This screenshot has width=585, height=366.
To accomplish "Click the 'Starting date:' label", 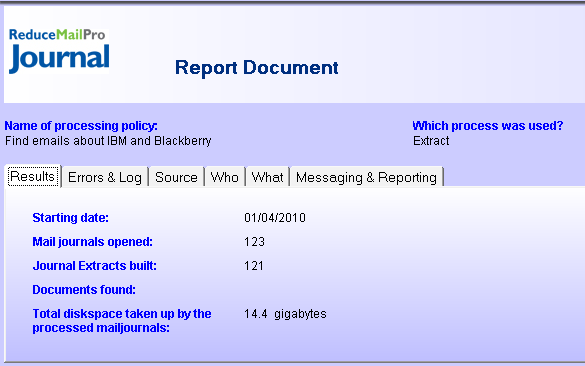I will (71, 218).
